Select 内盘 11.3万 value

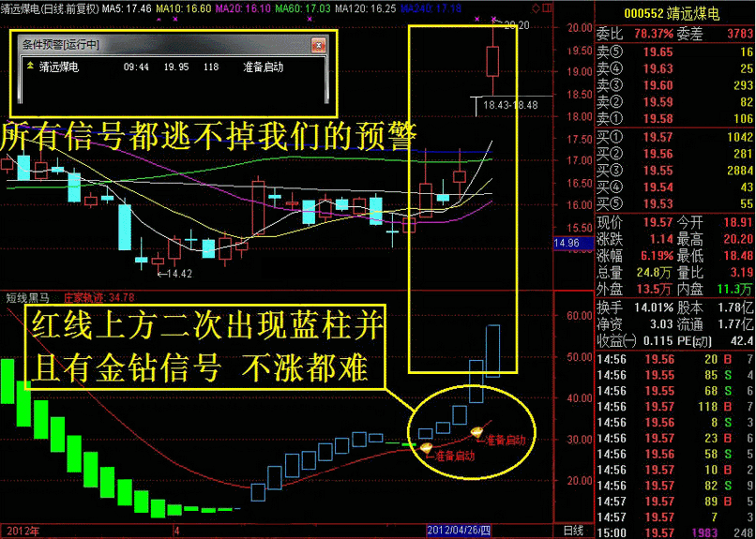(734, 289)
